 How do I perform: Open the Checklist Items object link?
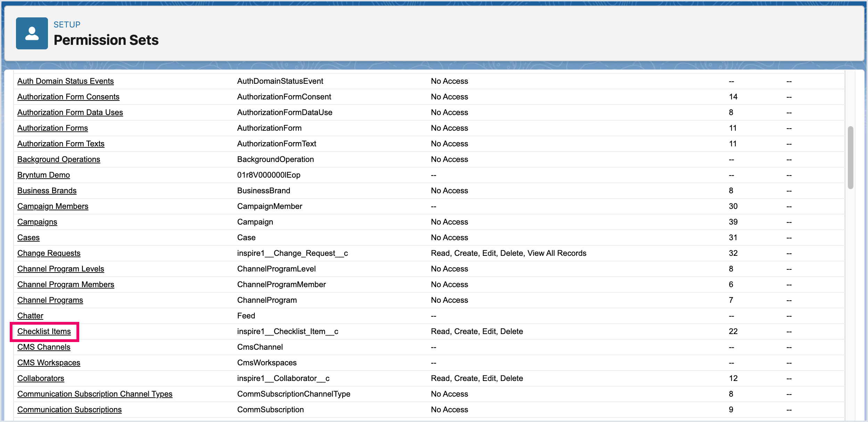tap(44, 331)
